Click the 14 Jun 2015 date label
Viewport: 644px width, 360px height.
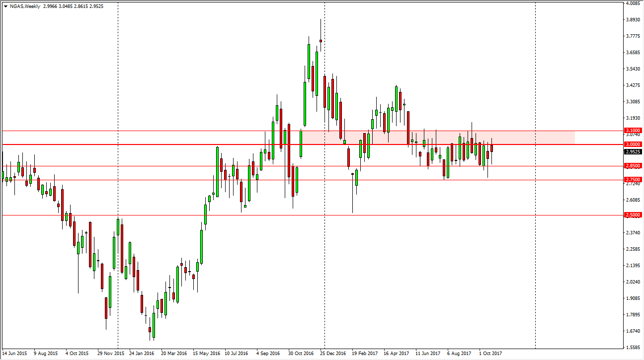(15, 354)
